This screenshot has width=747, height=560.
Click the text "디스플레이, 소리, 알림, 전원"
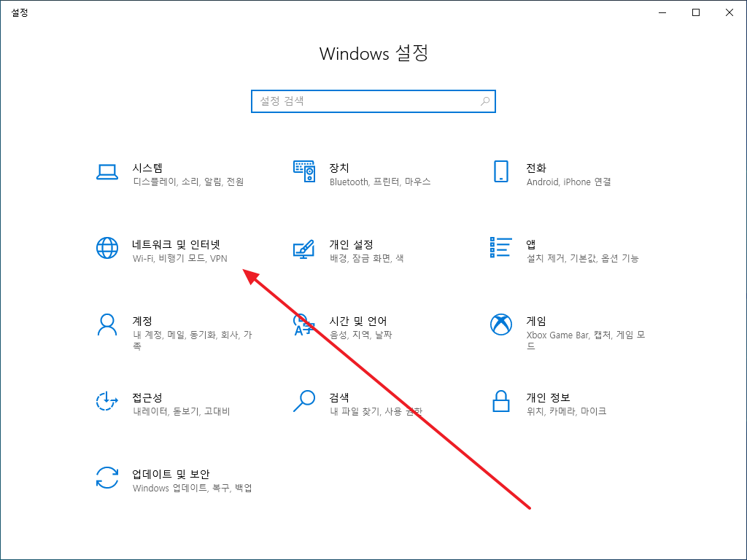(188, 182)
